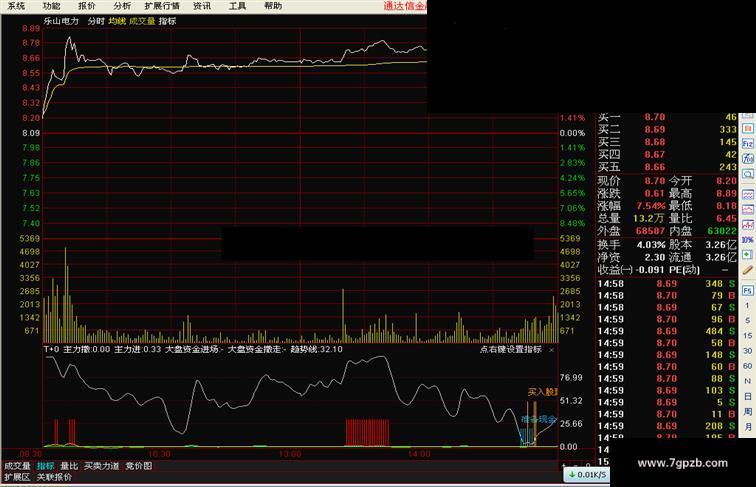Select the wavy-lines chart icon in sidebar
This screenshot has height=487, width=756.
coord(748,195)
